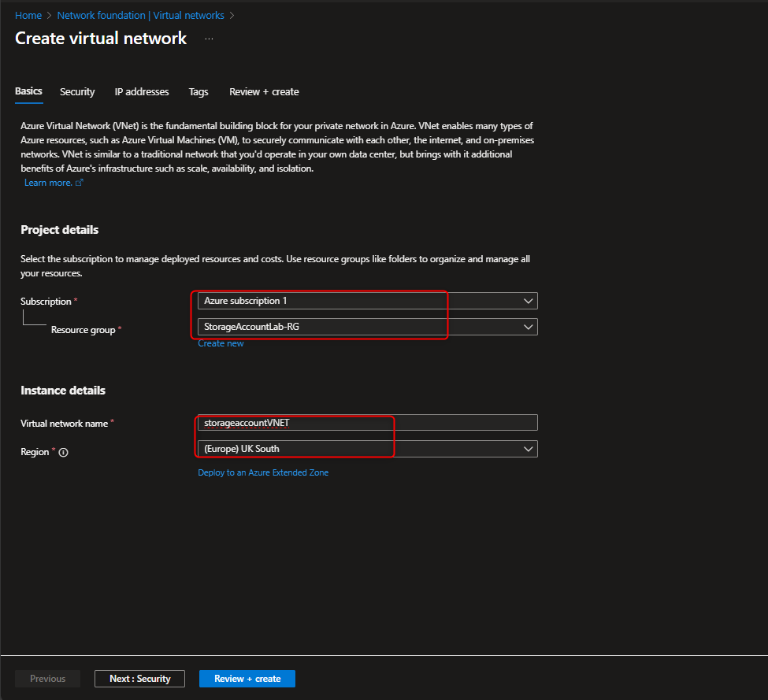This screenshot has height=700, width=768.
Task: Expand the Subscription dropdown
Action: pos(528,300)
